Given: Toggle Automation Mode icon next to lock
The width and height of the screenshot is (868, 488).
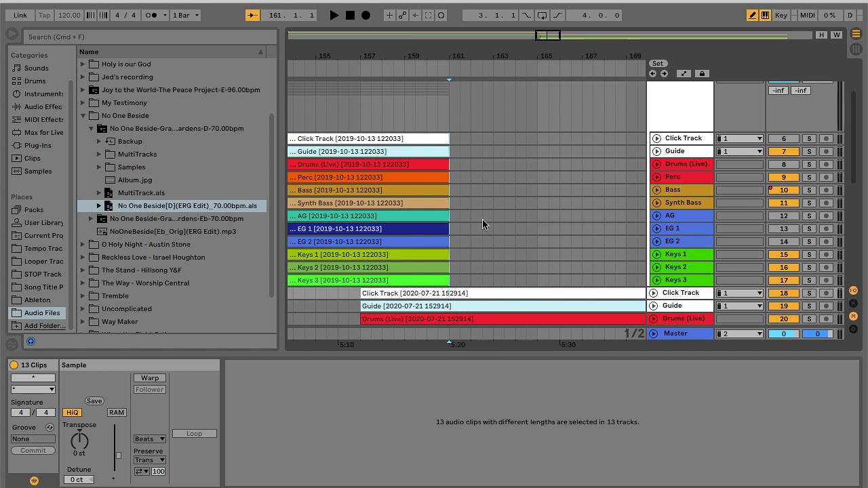Looking at the screenshot, I should point(684,73).
